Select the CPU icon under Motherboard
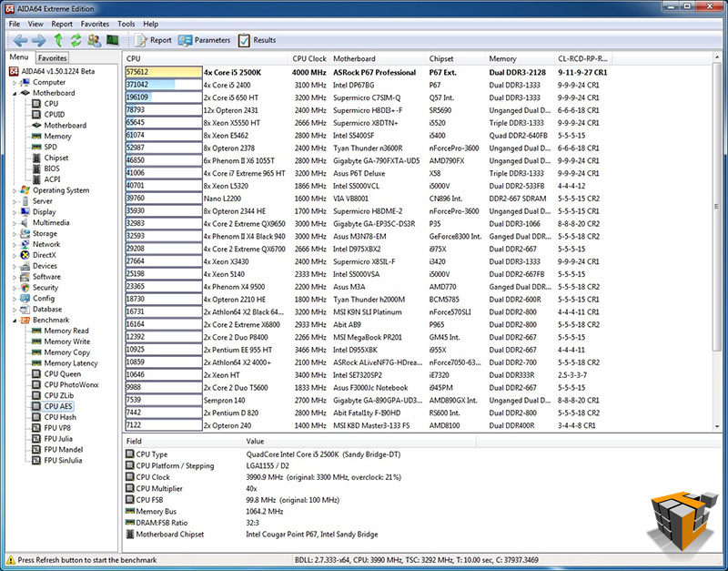 36,104
